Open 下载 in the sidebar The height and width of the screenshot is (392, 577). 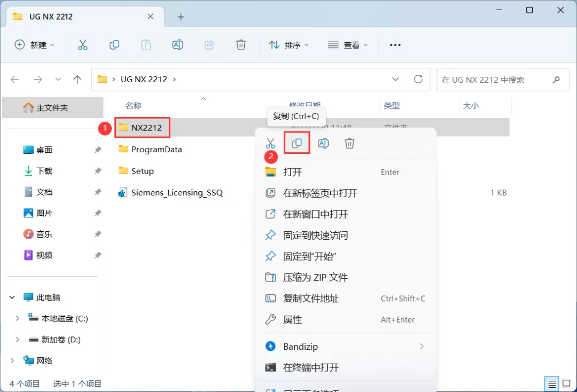(x=44, y=170)
